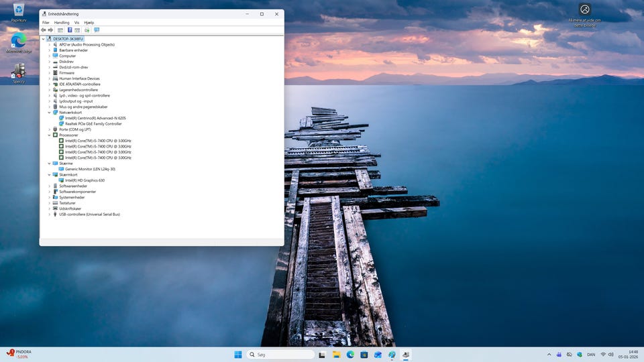Screen dimensions: 644x362
Task: Open Microsoft Edge desktop shortcut
Action: click(19, 43)
